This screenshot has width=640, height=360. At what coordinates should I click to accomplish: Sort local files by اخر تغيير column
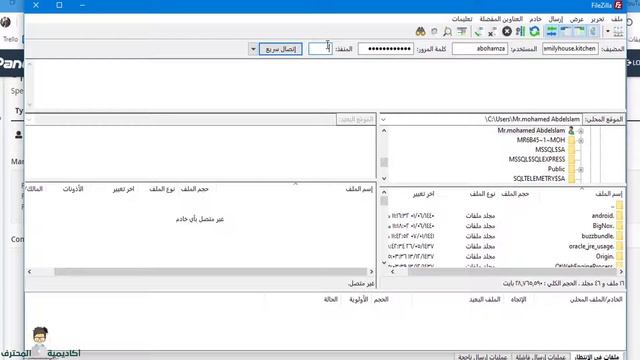pos(423,194)
